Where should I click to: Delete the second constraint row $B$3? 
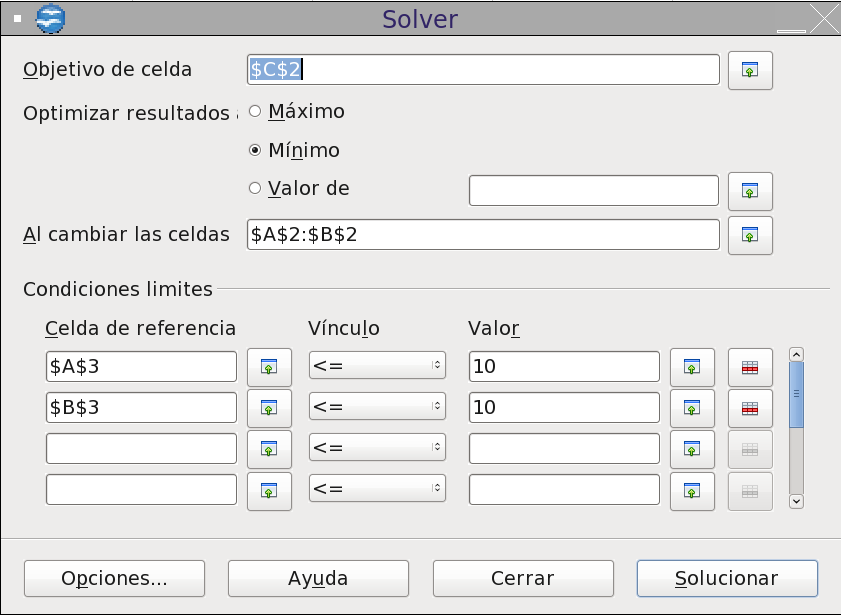pos(750,408)
